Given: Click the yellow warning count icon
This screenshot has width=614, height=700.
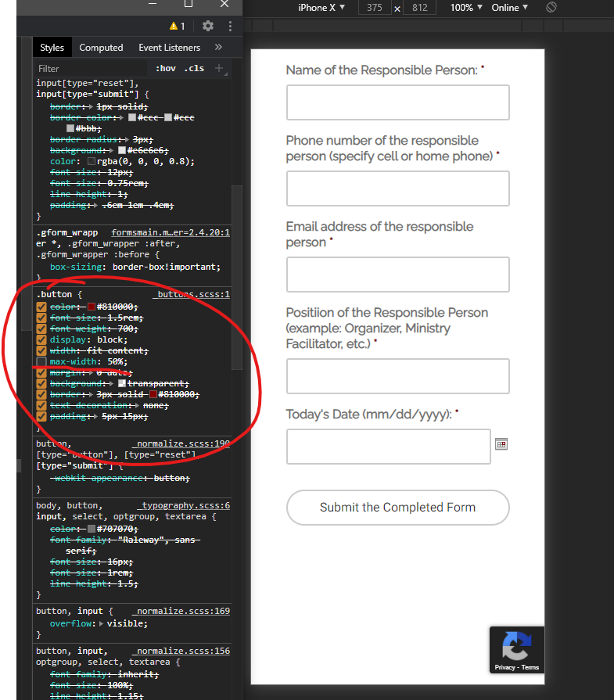Looking at the screenshot, I should [x=177, y=26].
